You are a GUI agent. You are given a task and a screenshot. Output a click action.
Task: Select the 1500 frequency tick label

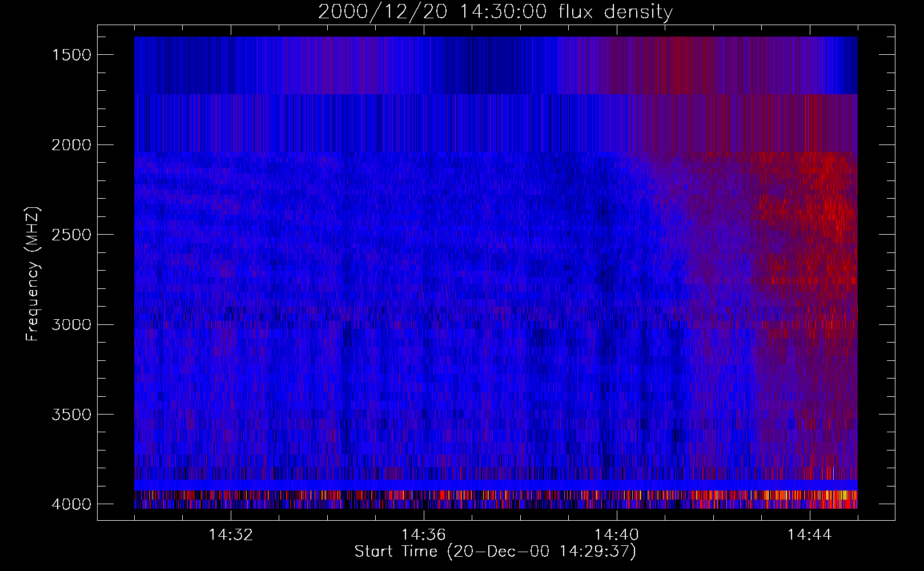pyautogui.click(x=71, y=55)
